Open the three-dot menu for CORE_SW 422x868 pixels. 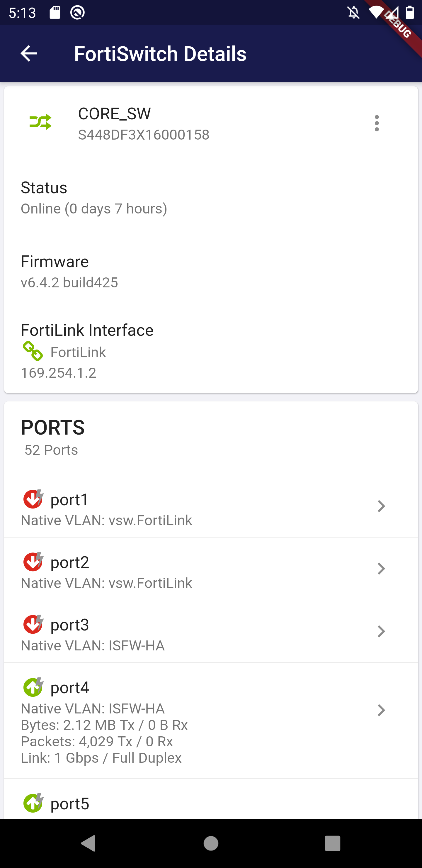click(x=377, y=123)
